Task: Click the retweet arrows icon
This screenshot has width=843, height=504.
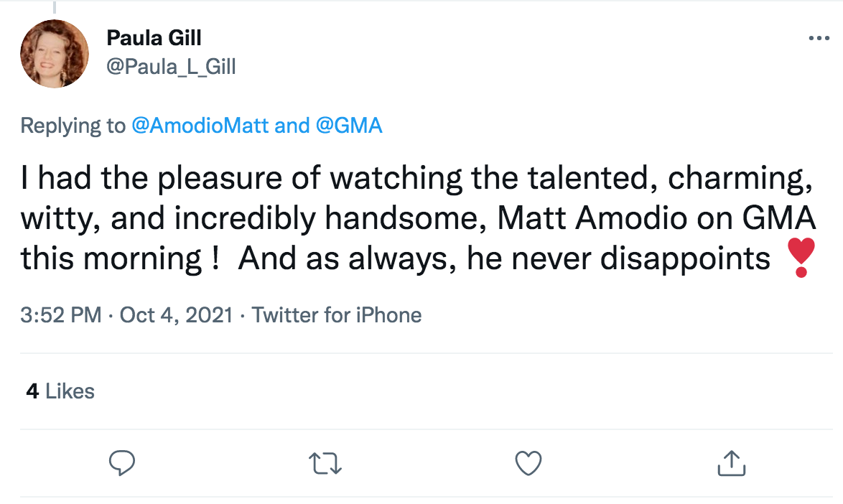Action: tap(325, 463)
